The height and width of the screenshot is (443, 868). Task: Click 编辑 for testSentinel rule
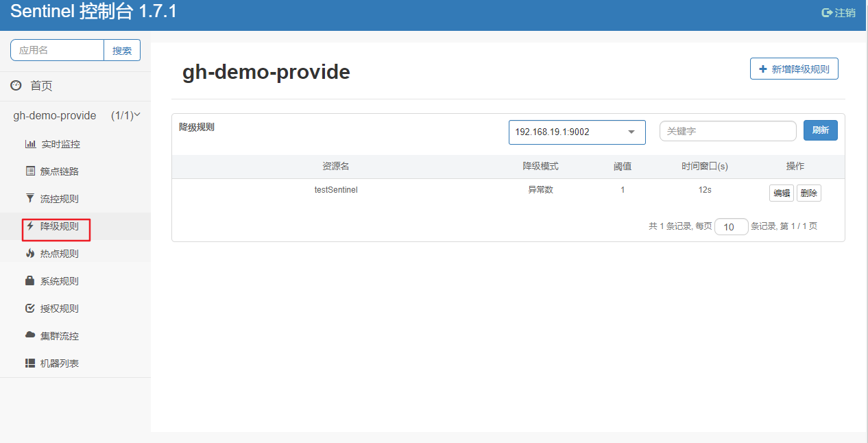coord(782,193)
